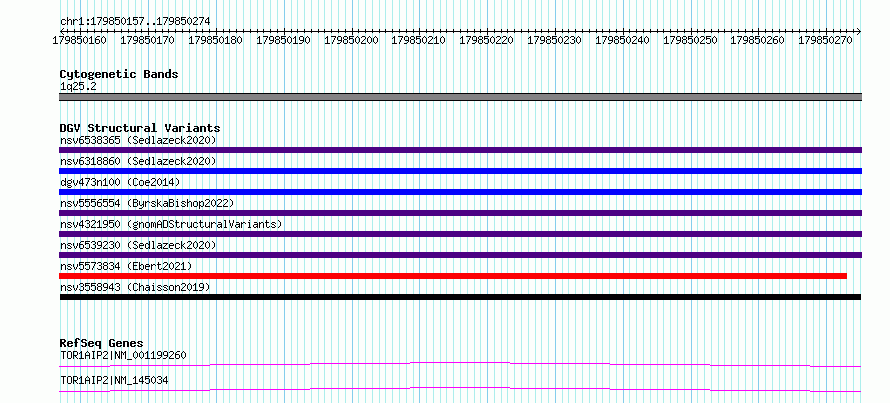Image resolution: width=890 pixels, height=403 pixels.
Task: Click the purple bar for nsv4321950
Action: [x=460, y=234]
